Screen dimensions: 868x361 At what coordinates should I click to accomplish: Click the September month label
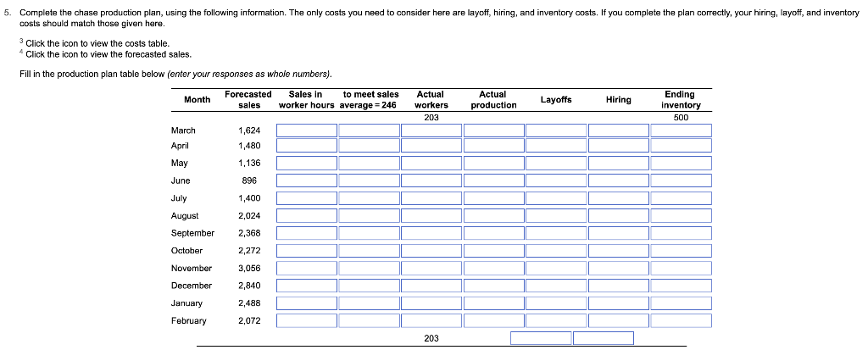tap(192, 234)
